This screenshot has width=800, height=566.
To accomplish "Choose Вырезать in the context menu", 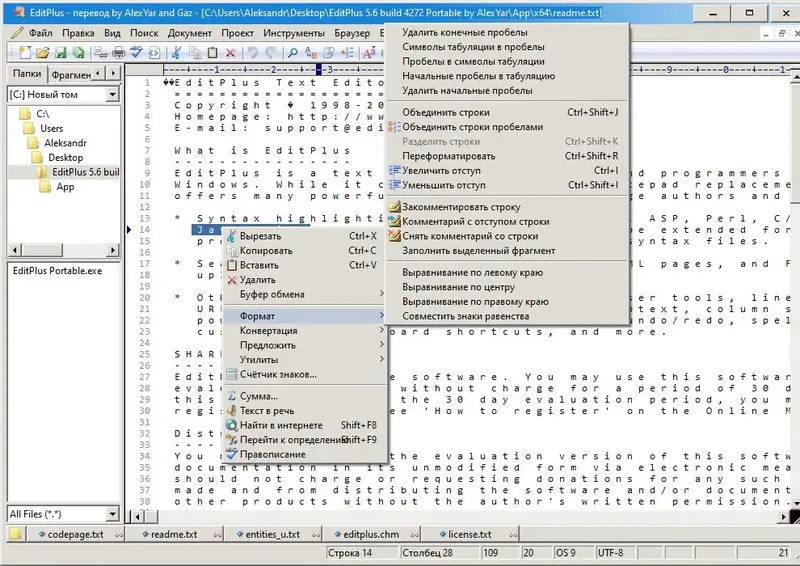I will [x=304, y=236].
